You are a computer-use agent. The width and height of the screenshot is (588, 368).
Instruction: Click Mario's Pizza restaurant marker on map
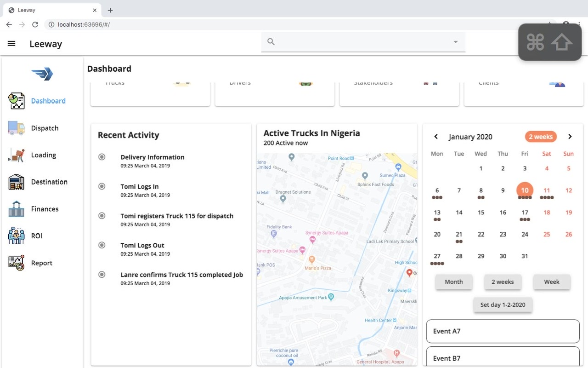(x=312, y=260)
